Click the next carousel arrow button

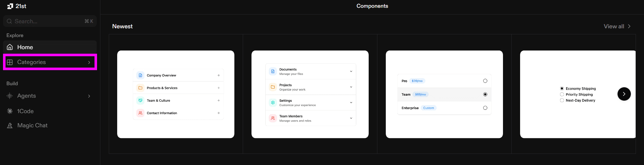coord(624,94)
